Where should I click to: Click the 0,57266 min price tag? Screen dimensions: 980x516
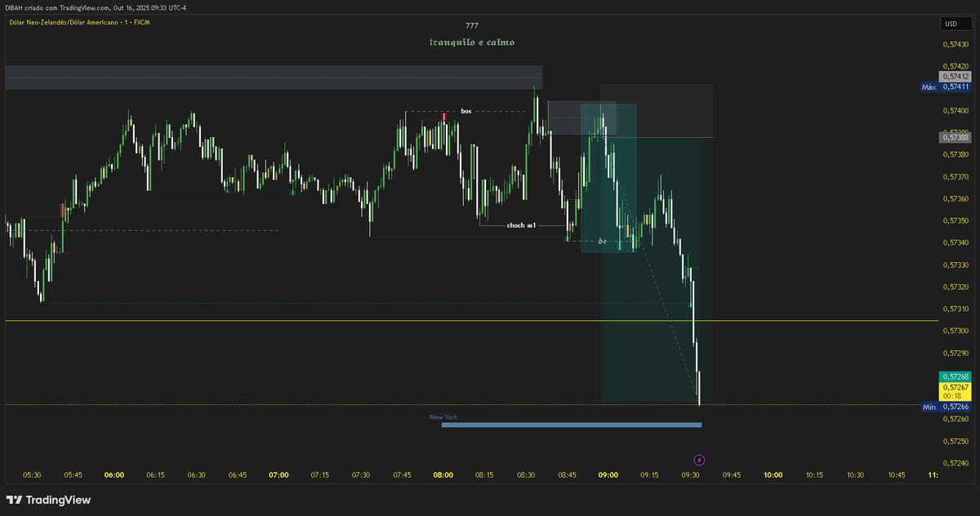(x=955, y=407)
